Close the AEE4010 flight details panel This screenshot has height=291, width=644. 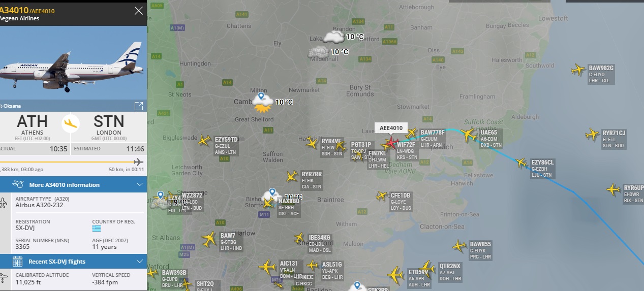pyautogui.click(x=138, y=11)
